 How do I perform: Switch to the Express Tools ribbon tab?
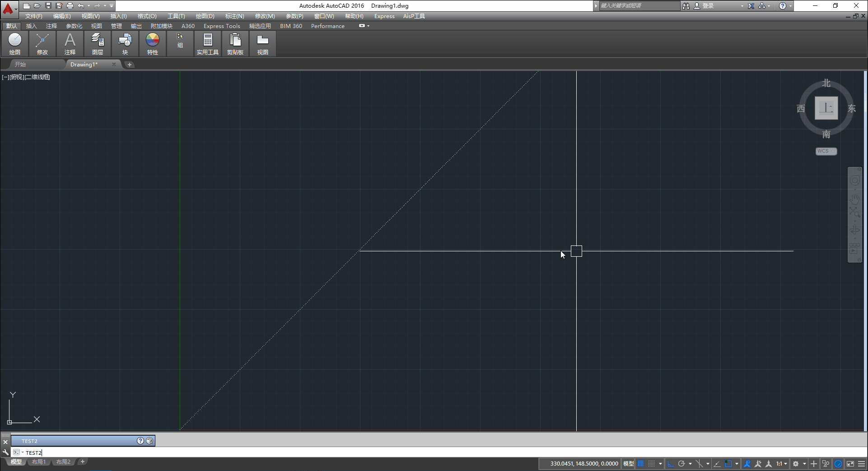(x=222, y=26)
